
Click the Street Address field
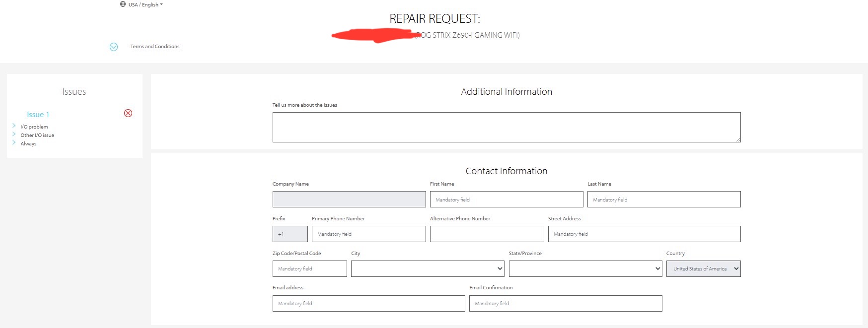click(645, 234)
